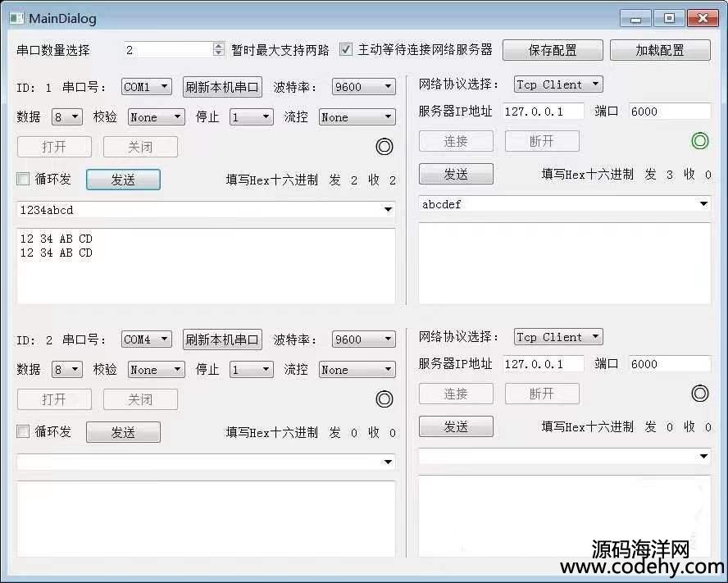Click 保存配置 button
The width and height of the screenshot is (728, 583).
553,50
